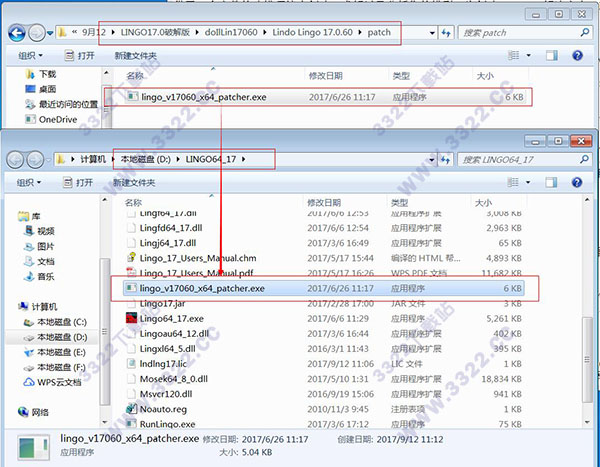
Task: Click the forward arrow in patch window
Action: coord(37,33)
